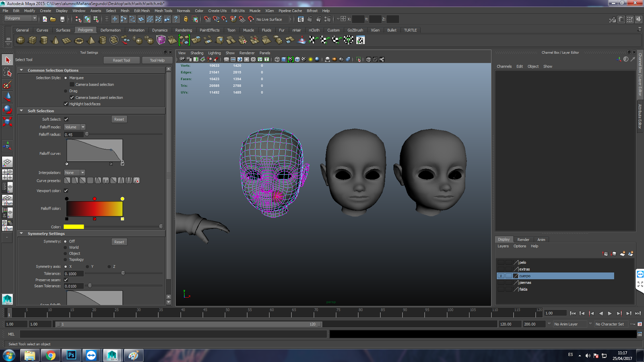Disable the Soft Select checkbox
This screenshot has height=362, width=644.
pos(66,119)
